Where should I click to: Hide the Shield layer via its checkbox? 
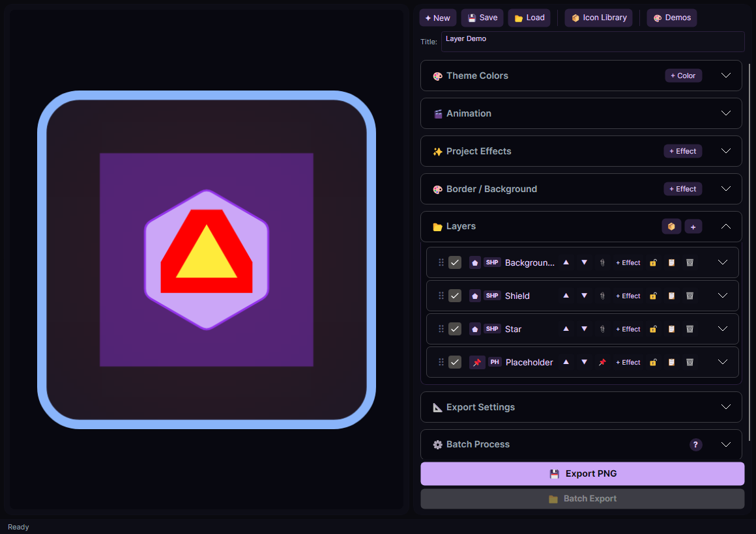pos(455,296)
